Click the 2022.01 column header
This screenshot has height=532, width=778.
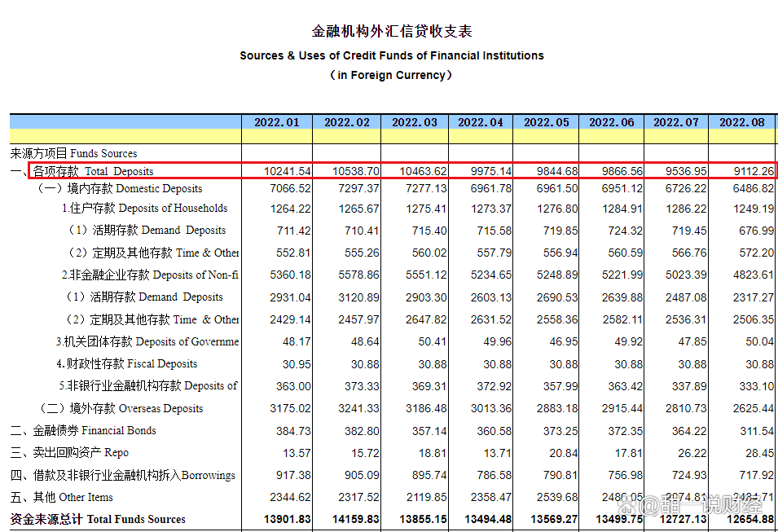[277, 122]
